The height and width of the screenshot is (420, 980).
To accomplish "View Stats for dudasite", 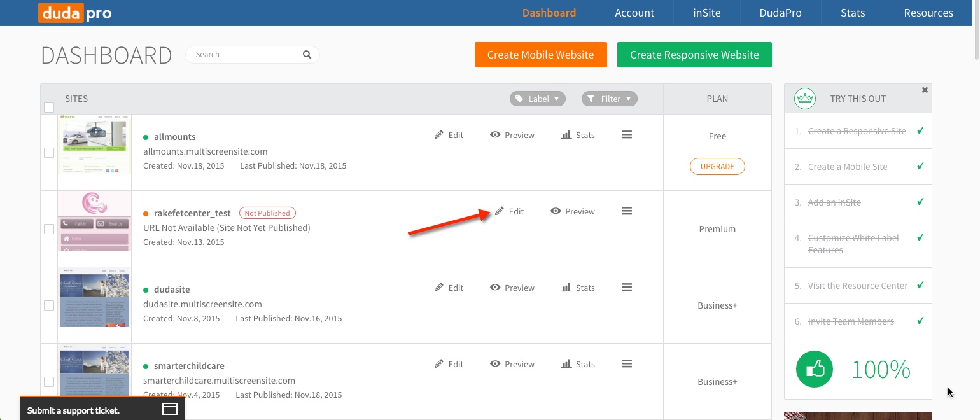I will tap(578, 288).
